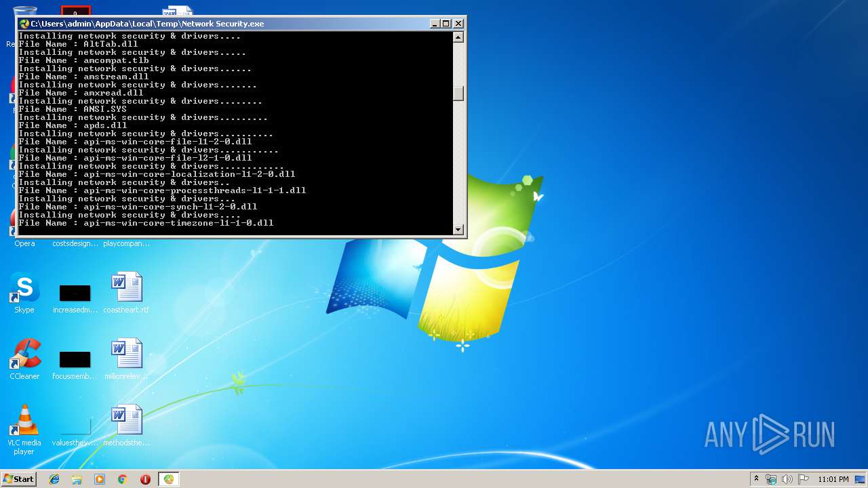Viewport: 868px width, 488px height.
Task: Click line api-ms-win-core-synch-l1-2-0.dll
Action: (x=138, y=207)
